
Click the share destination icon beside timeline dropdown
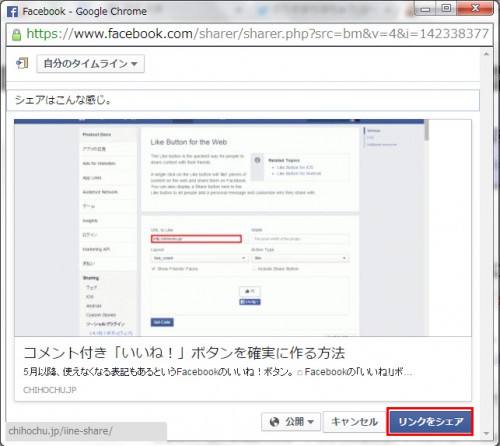[22, 63]
